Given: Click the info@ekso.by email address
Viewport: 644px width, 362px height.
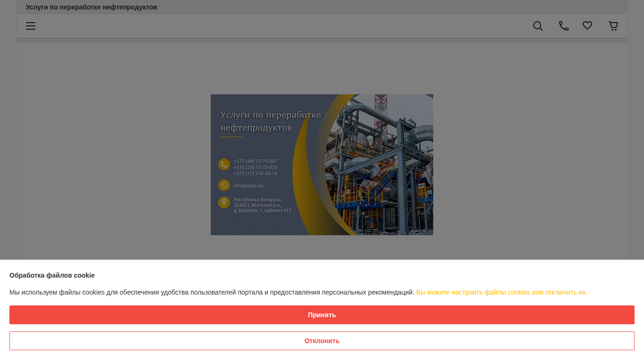Looking at the screenshot, I should tap(249, 186).
